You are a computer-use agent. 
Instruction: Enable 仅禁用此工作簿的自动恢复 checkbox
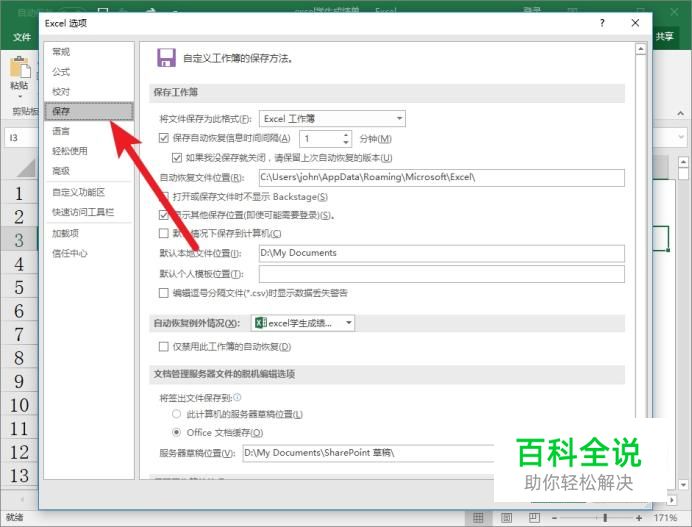164,347
